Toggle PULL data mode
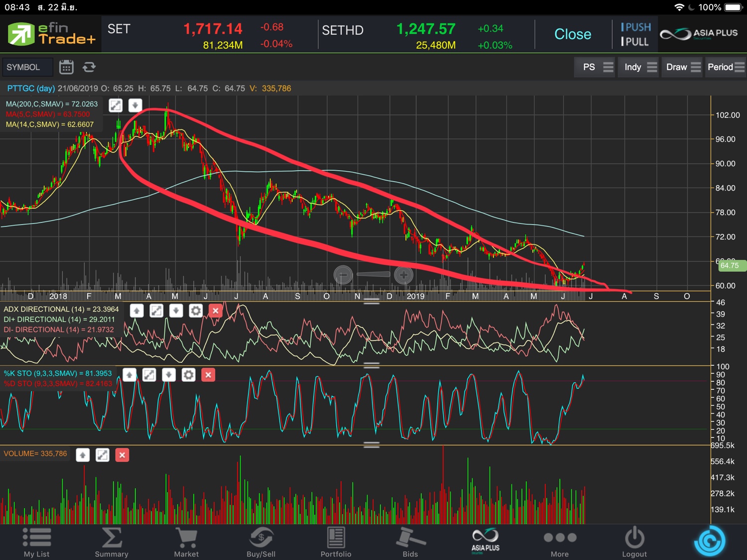 click(634, 42)
